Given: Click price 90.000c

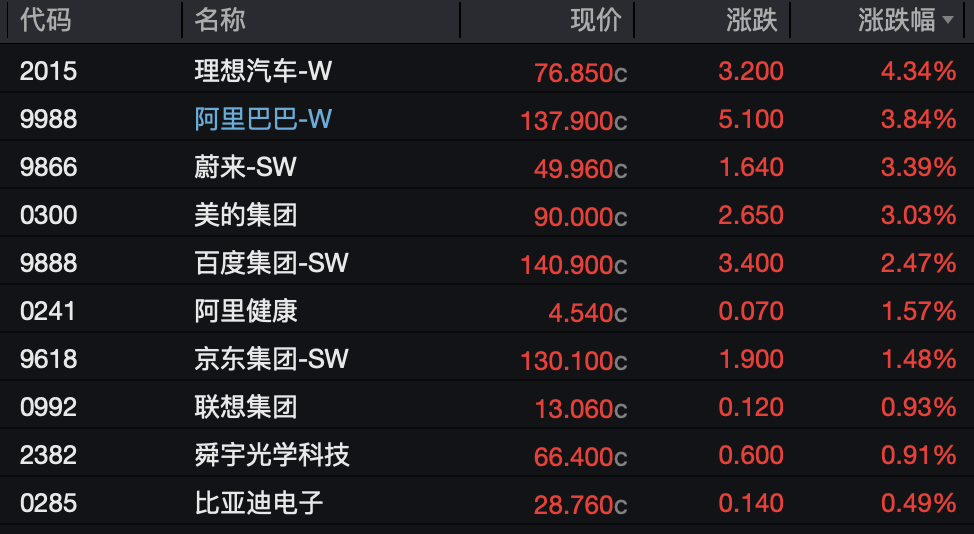Looking at the screenshot, I should (x=581, y=217).
